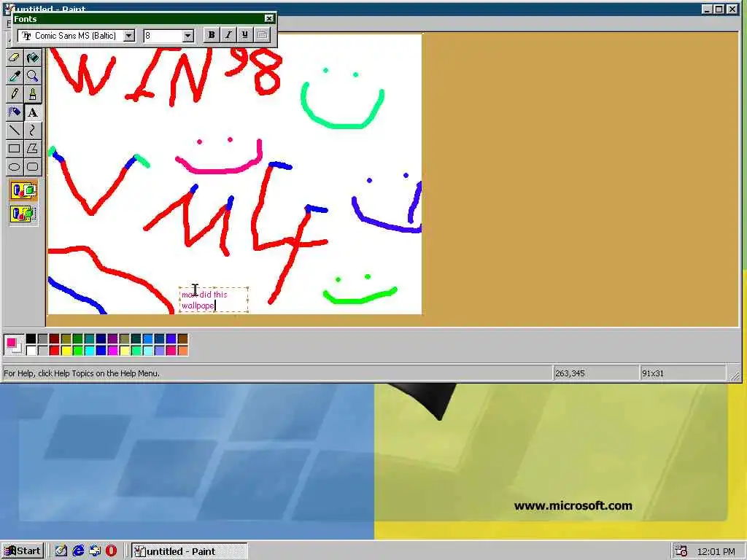
Task: Toggle Bold in the Fonts toolbar
Action: point(212,35)
